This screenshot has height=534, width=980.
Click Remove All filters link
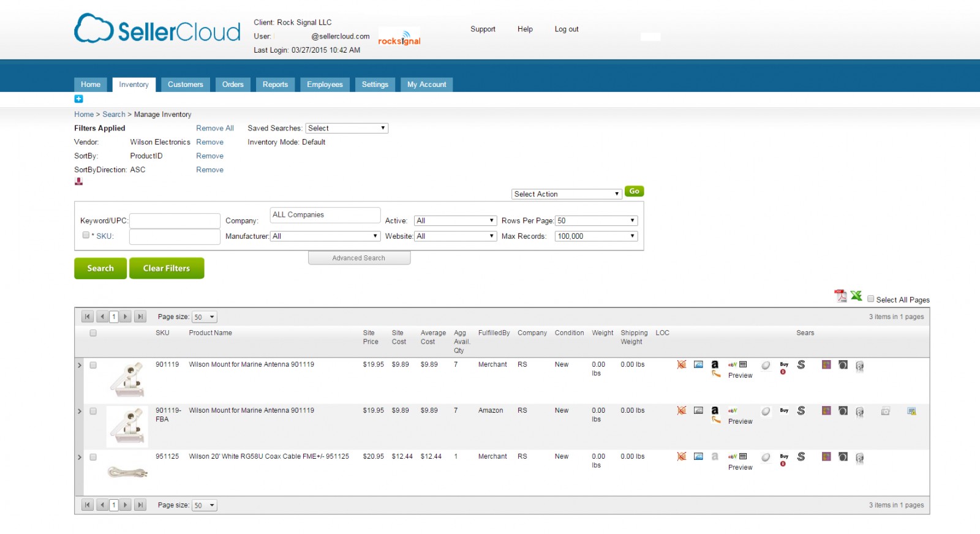tap(215, 128)
